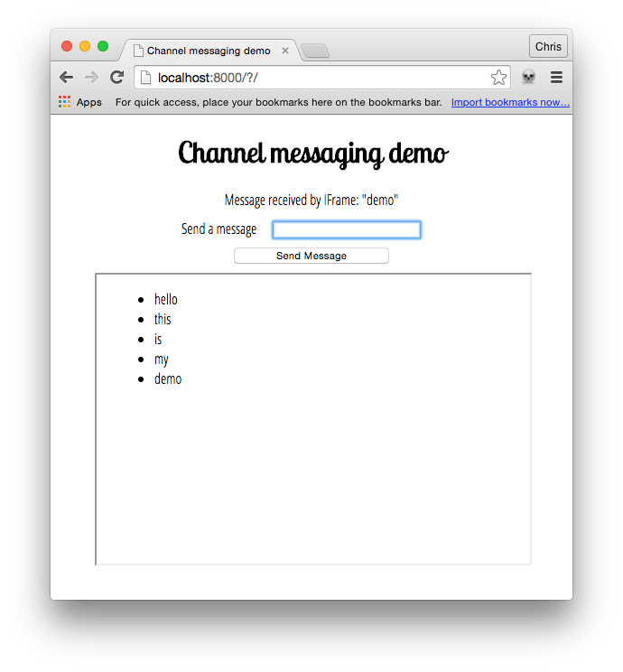This screenshot has width=623, height=672.
Task: Click the localhost:8000 address bar
Action: [x=316, y=78]
